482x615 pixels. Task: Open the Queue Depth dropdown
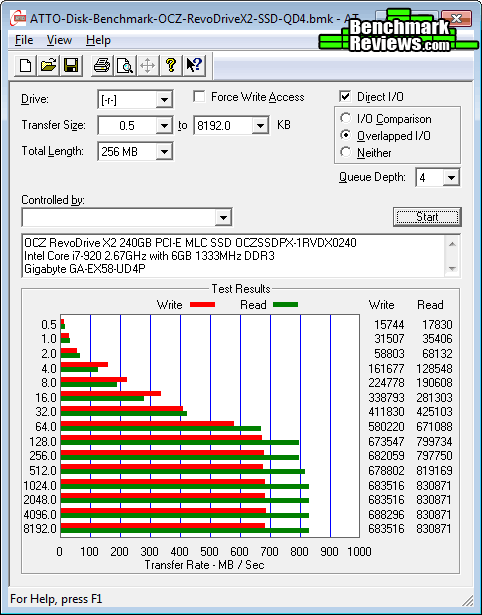click(x=451, y=178)
